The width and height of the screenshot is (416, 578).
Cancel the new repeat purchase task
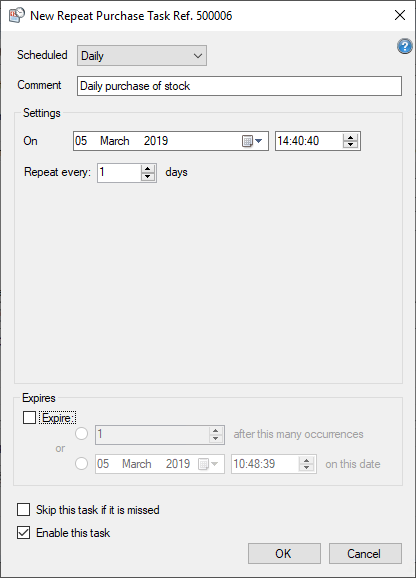pyautogui.click(x=365, y=553)
